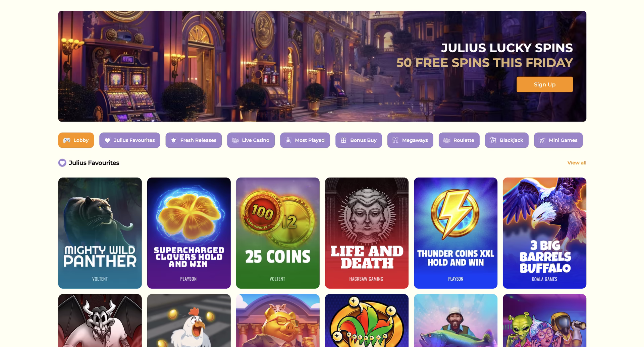Open the Live Casino category
The width and height of the screenshot is (644, 347).
point(251,140)
